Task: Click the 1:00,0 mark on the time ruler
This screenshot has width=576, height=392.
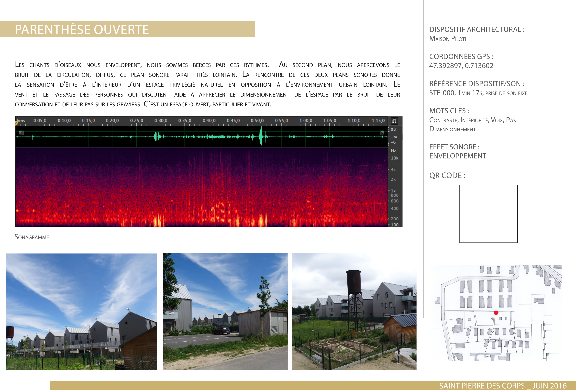Action: click(x=306, y=121)
